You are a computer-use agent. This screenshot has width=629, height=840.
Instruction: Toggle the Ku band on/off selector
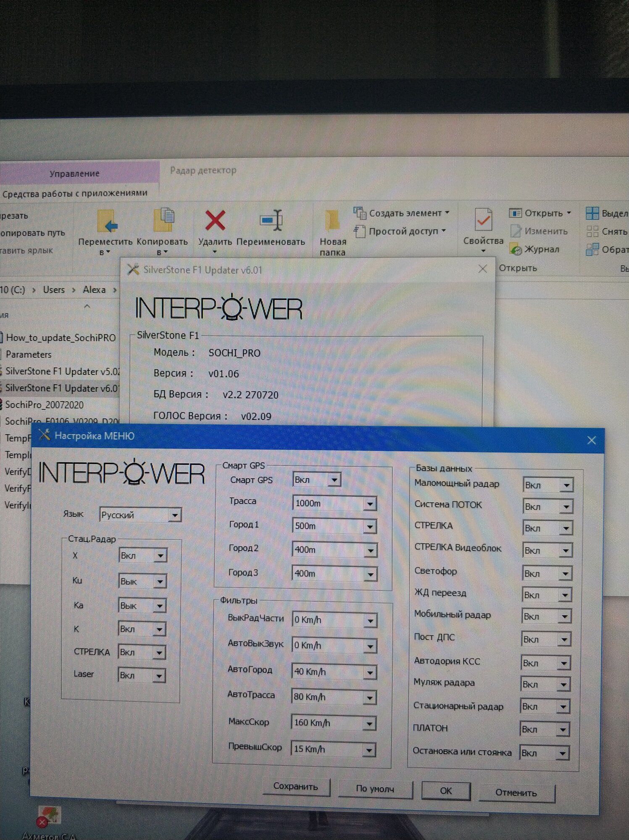[x=142, y=582]
